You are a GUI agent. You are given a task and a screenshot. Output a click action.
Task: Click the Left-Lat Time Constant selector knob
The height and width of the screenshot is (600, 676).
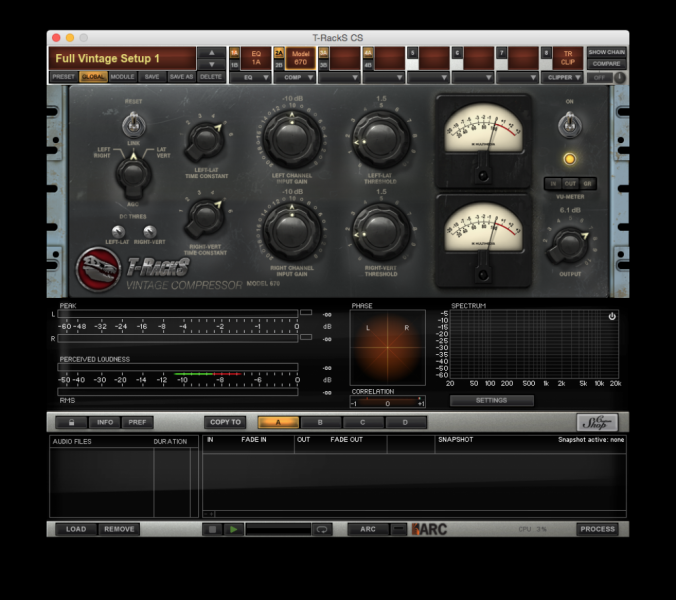[206, 141]
